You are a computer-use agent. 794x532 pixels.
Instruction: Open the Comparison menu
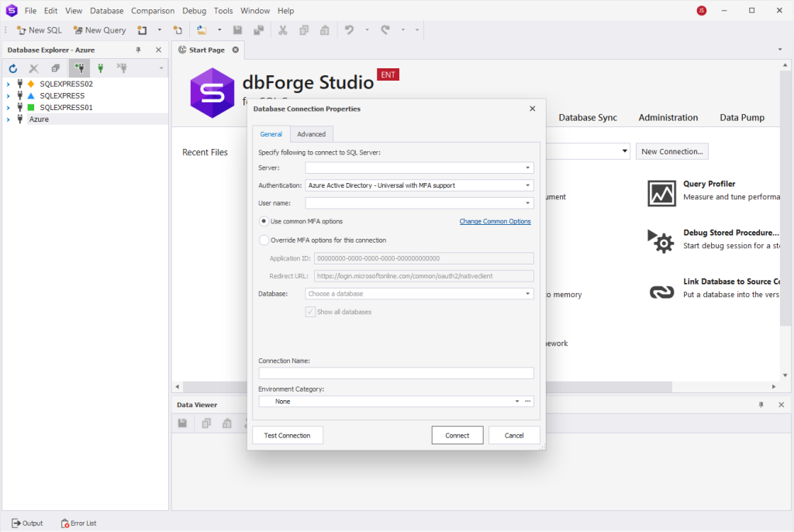[x=153, y=11]
